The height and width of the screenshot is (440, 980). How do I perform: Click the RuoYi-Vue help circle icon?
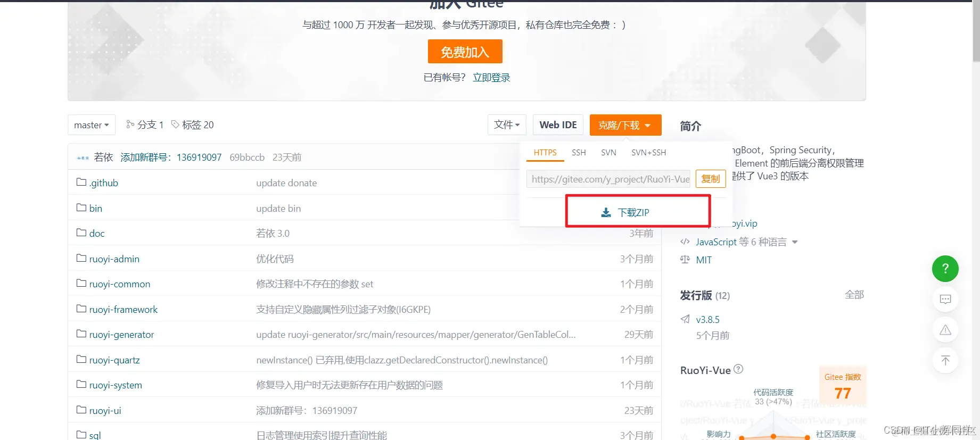pyautogui.click(x=738, y=369)
